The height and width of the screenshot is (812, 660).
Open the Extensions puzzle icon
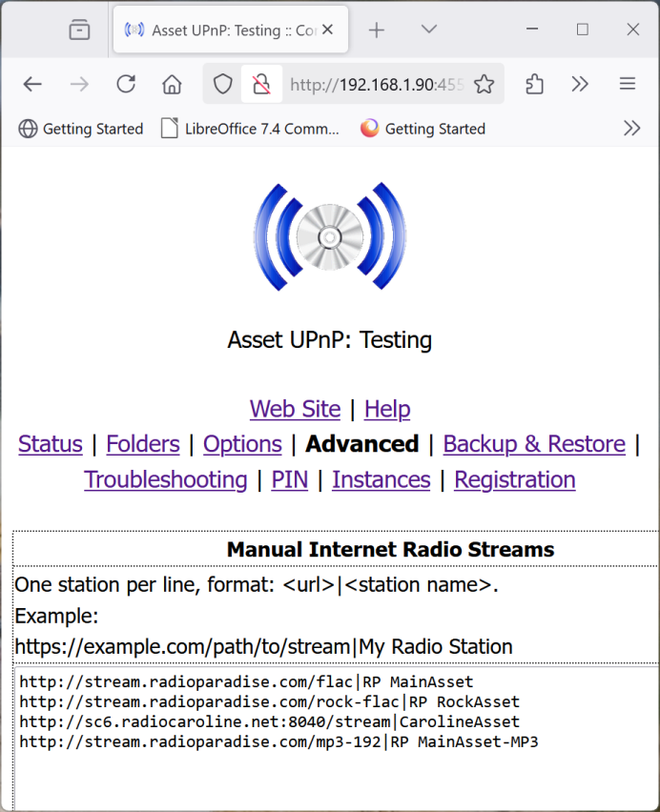(x=534, y=85)
